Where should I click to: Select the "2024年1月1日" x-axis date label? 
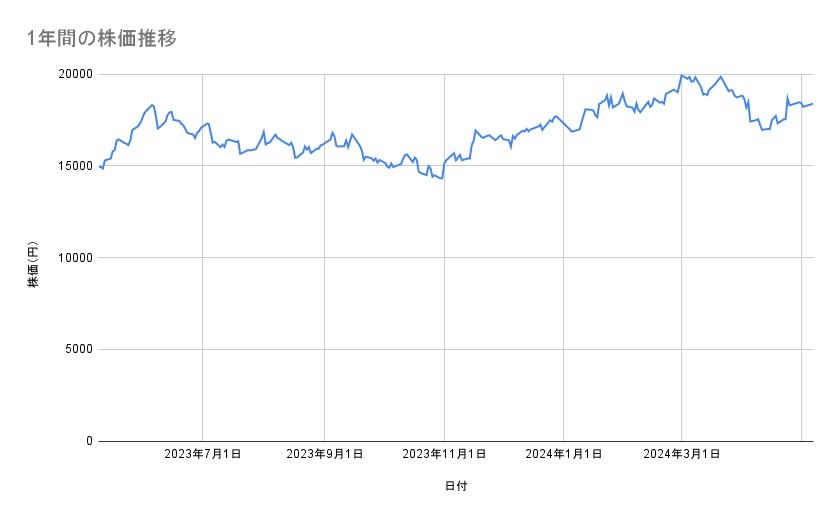[564, 454]
